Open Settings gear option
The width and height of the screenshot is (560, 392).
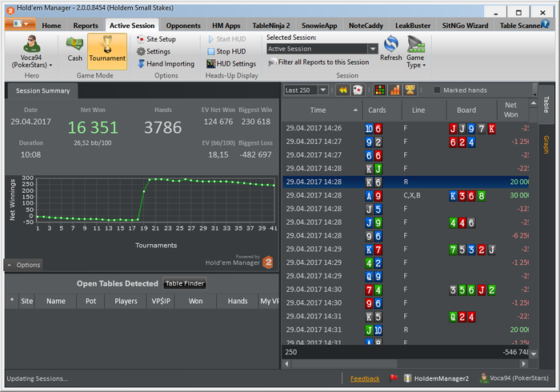point(154,51)
